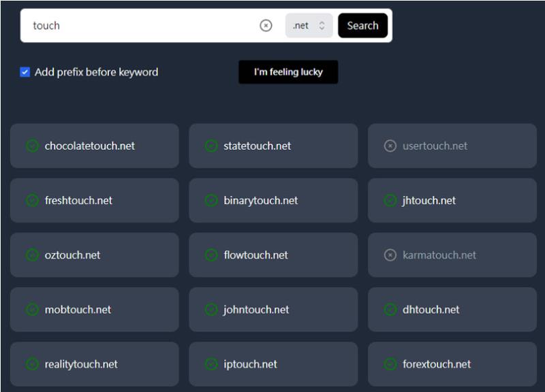Image resolution: width=545 pixels, height=392 pixels.
Task: Select the jhtouch.net domain text
Action: coord(429,200)
